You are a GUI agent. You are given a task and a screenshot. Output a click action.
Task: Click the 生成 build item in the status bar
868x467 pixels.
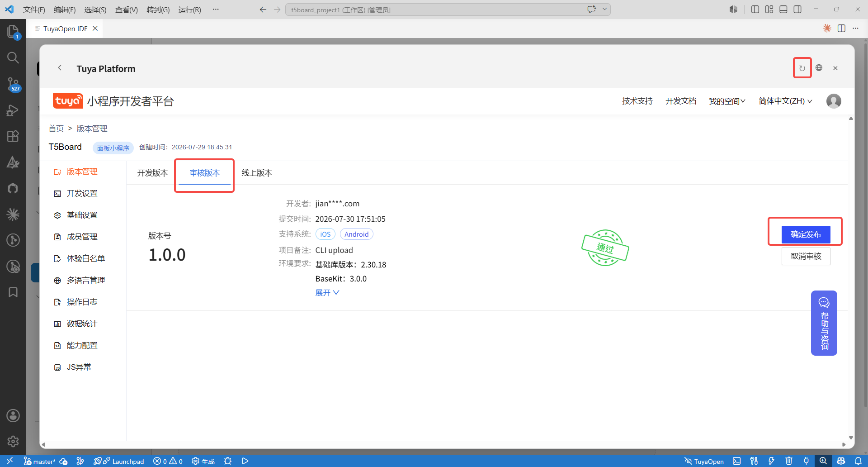click(203, 461)
